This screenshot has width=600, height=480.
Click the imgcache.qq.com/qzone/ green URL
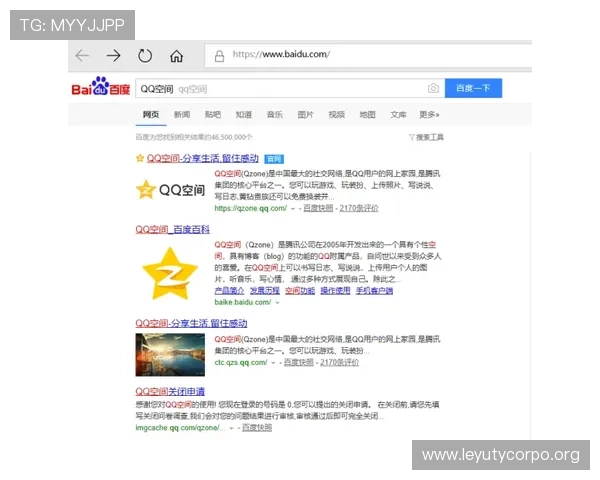(x=180, y=428)
